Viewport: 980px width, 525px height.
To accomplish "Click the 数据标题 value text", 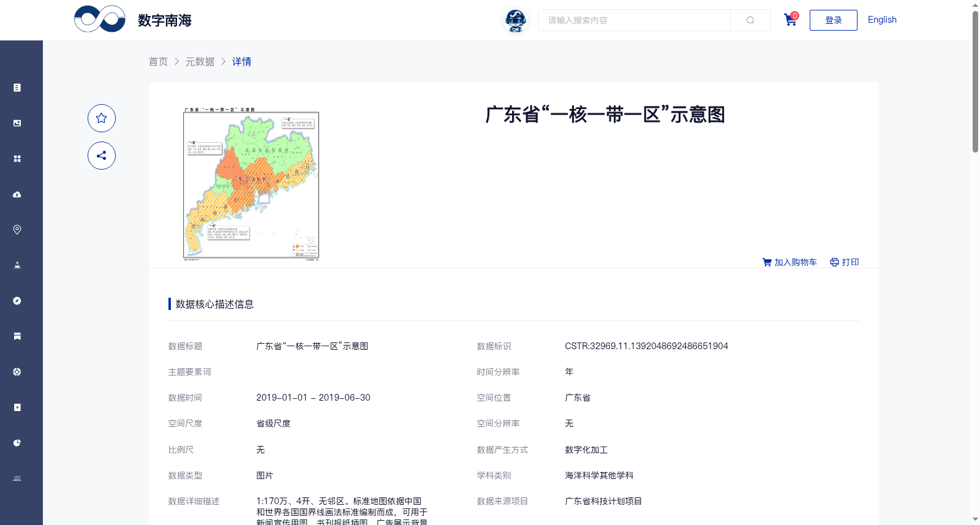I will click(x=312, y=346).
